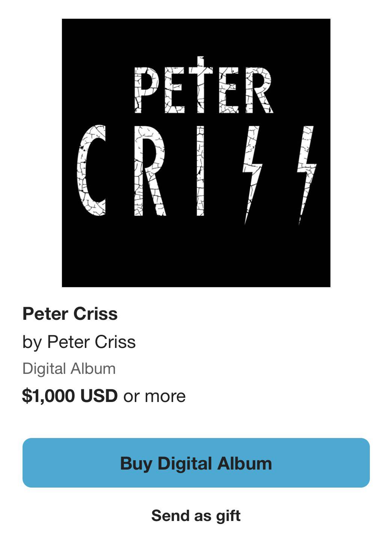Click the final R in PETER artwork
This screenshot has height=545, width=392.
coord(259,90)
